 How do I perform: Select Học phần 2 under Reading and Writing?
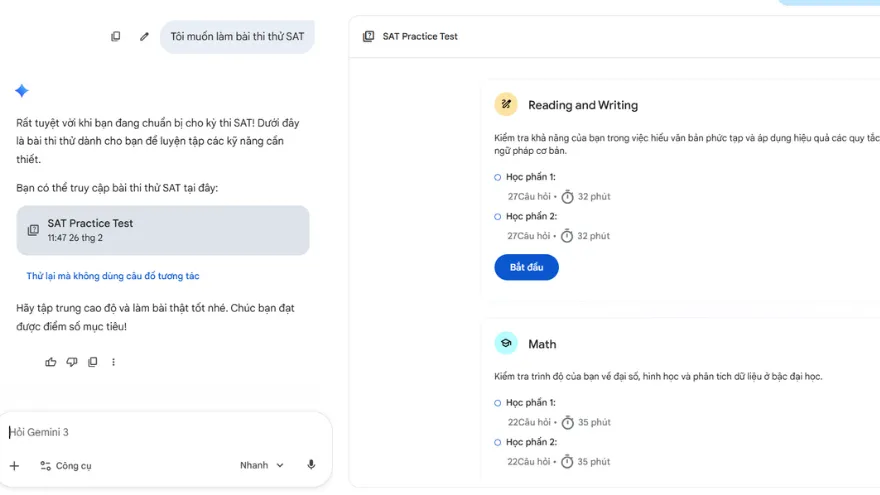tap(530, 216)
